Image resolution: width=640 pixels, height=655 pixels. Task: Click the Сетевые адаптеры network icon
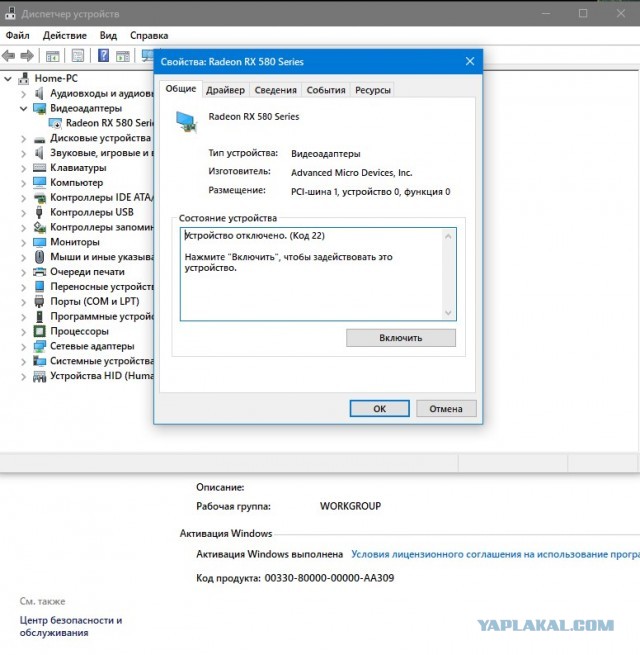(39, 346)
